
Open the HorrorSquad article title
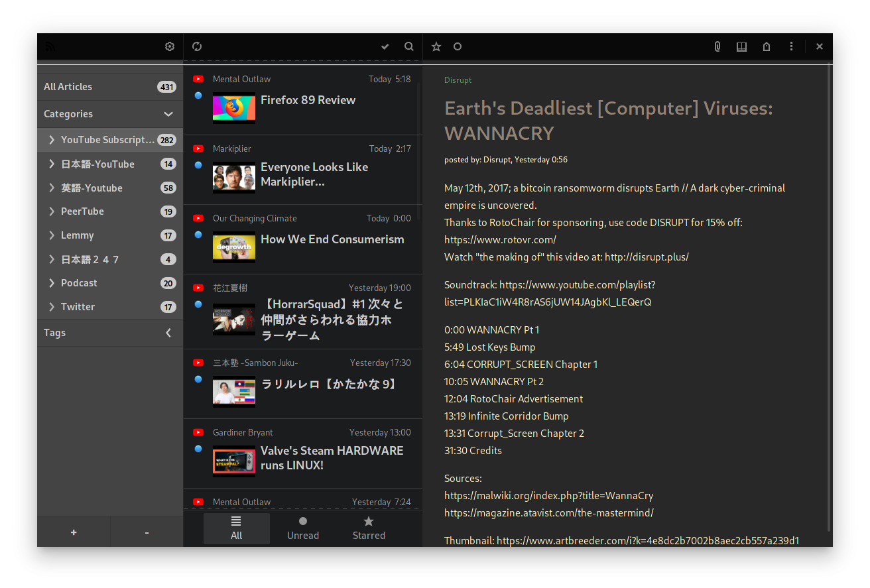point(332,320)
